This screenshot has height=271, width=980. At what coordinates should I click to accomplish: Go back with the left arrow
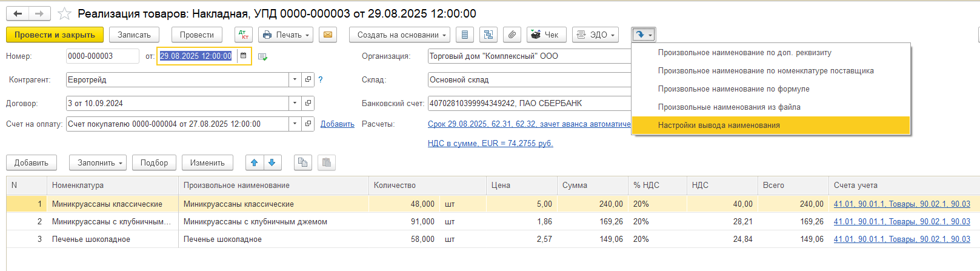[x=18, y=13]
